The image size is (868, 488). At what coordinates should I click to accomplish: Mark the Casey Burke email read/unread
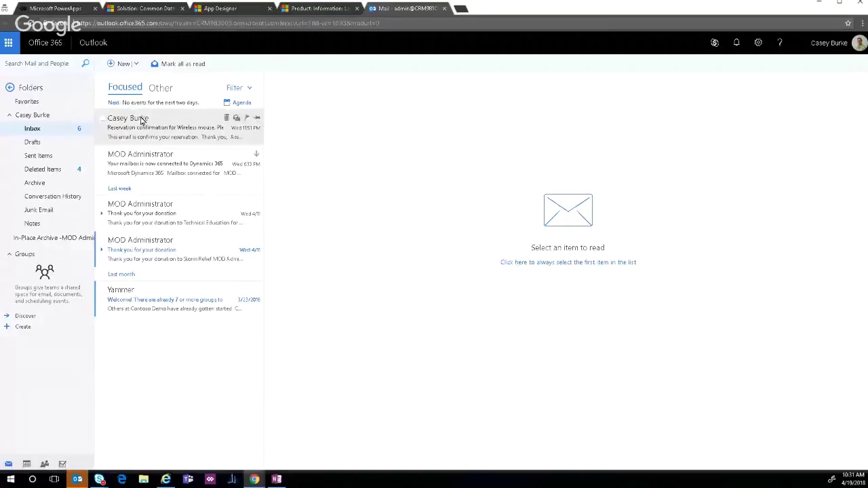236,118
